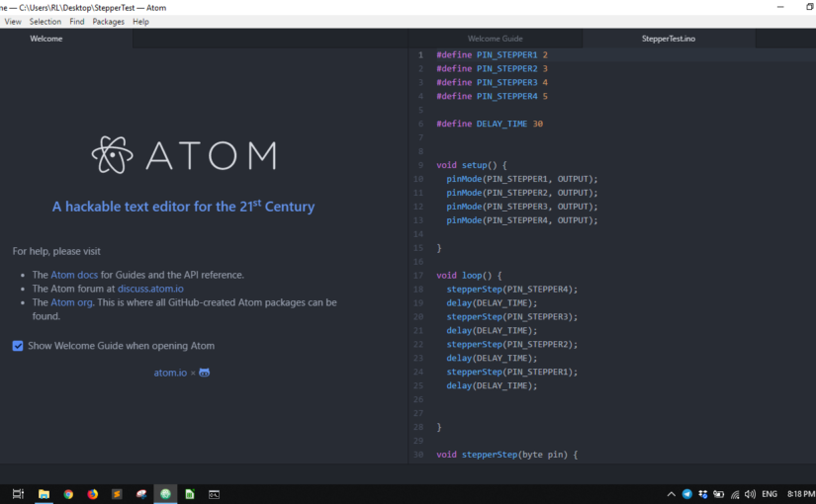
Task: Open Sublime Text from the taskbar
Action: coord(117,494)
